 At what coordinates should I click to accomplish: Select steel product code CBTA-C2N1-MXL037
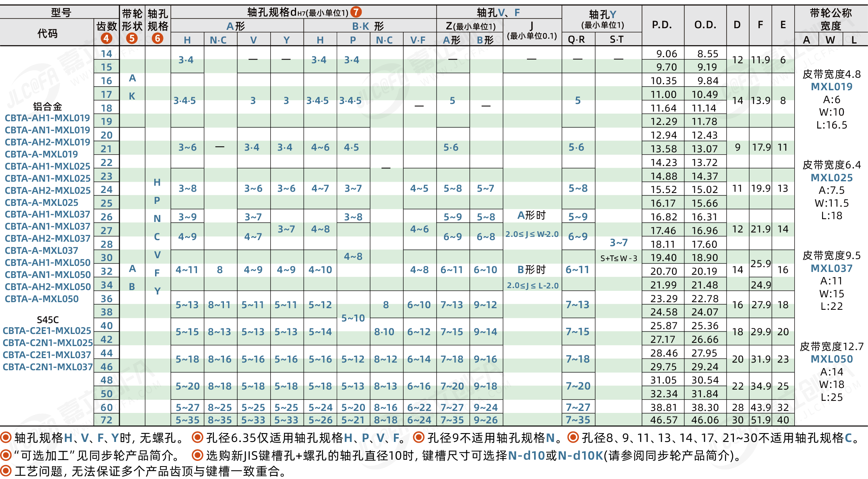pos(48,367)
